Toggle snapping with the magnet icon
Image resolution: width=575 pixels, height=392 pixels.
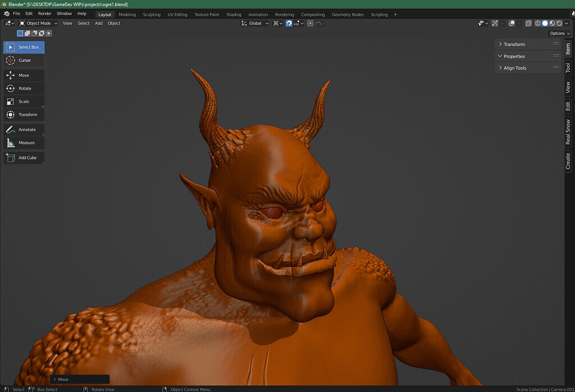pos(288,23)
